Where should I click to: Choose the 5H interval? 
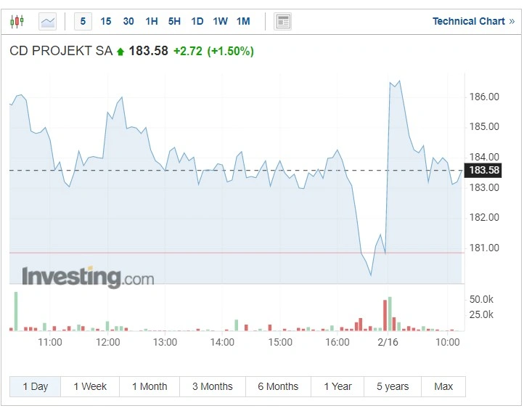(174, 21)
